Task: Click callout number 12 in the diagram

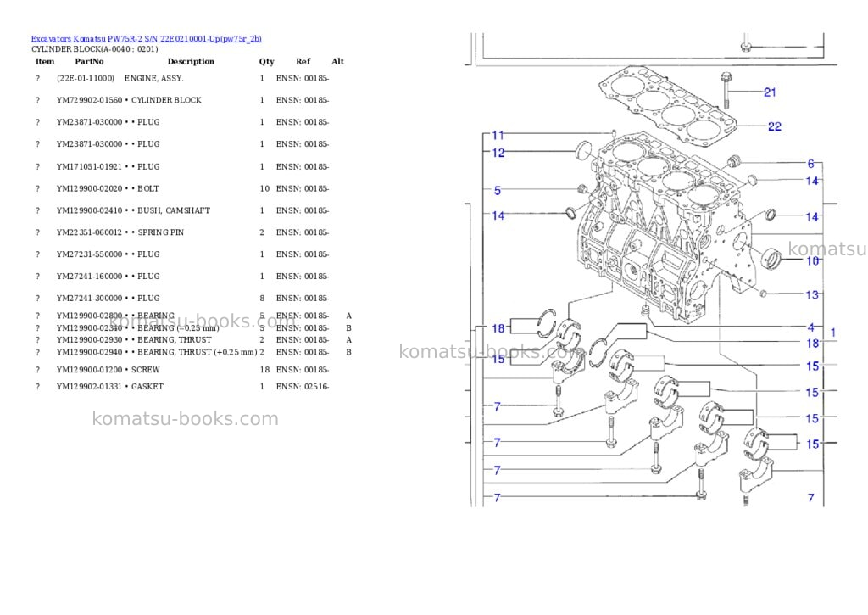Action: [x=498, y=153]
